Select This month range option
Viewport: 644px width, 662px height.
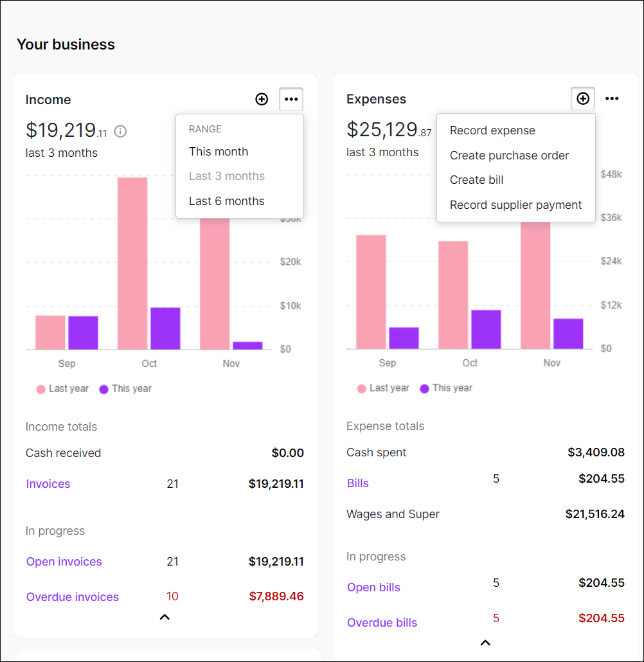(219, 152)
